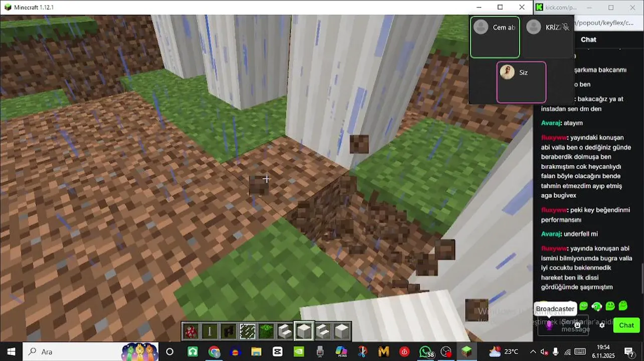Open the NVIDIA app on the taskbar
The width and height of the screenshot is (644, 361).
pyautogui.click(x=298, y=351)
